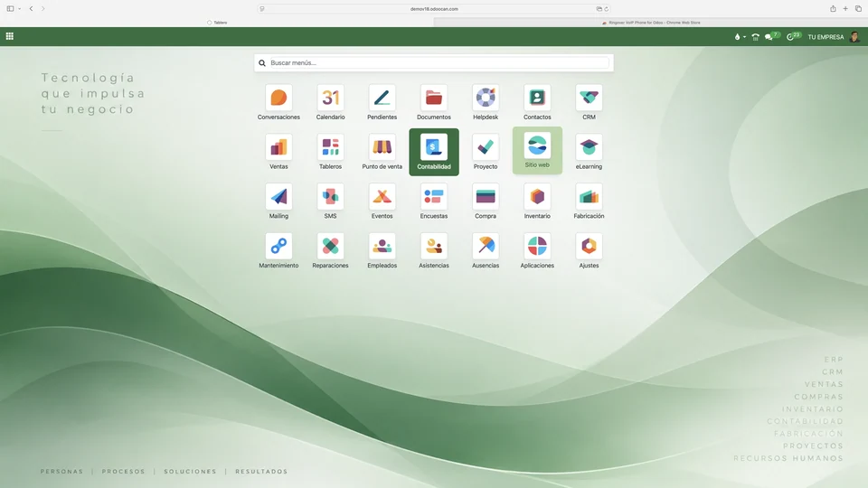The height and width of the screenshot is (488, 868).
Task: Open the Sitio web app
Action: pyautogui.click(x=537, y=151)
